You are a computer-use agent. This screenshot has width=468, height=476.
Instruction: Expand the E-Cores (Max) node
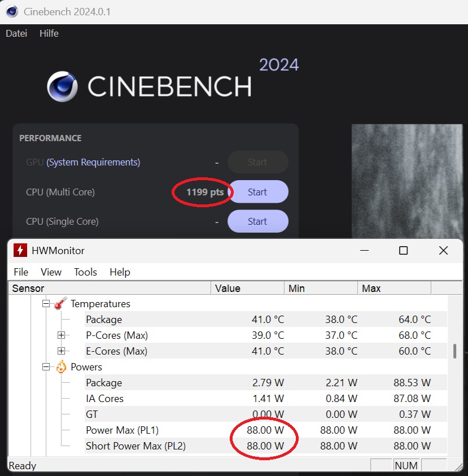61,351
